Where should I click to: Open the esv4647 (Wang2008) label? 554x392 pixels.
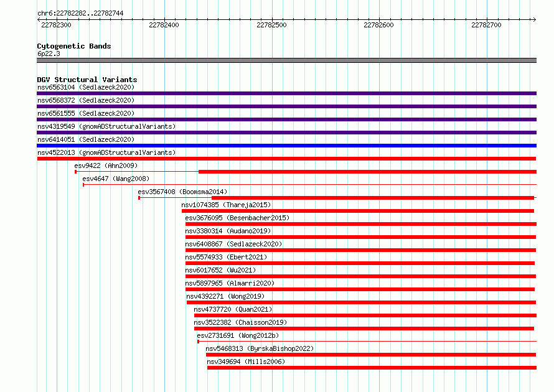tap(116, 179)
